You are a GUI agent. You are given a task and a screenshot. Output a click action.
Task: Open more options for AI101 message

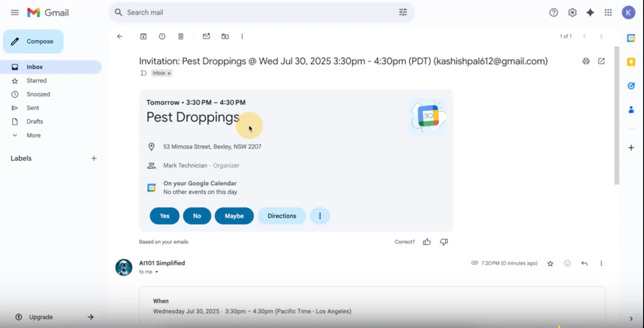coord(601,264)
